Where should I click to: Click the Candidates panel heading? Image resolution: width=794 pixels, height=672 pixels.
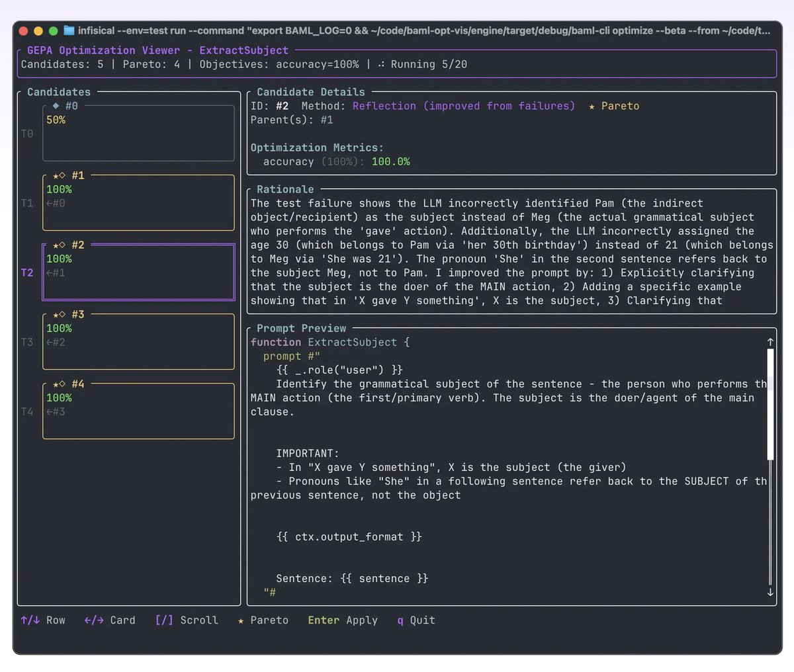[59, 92]
